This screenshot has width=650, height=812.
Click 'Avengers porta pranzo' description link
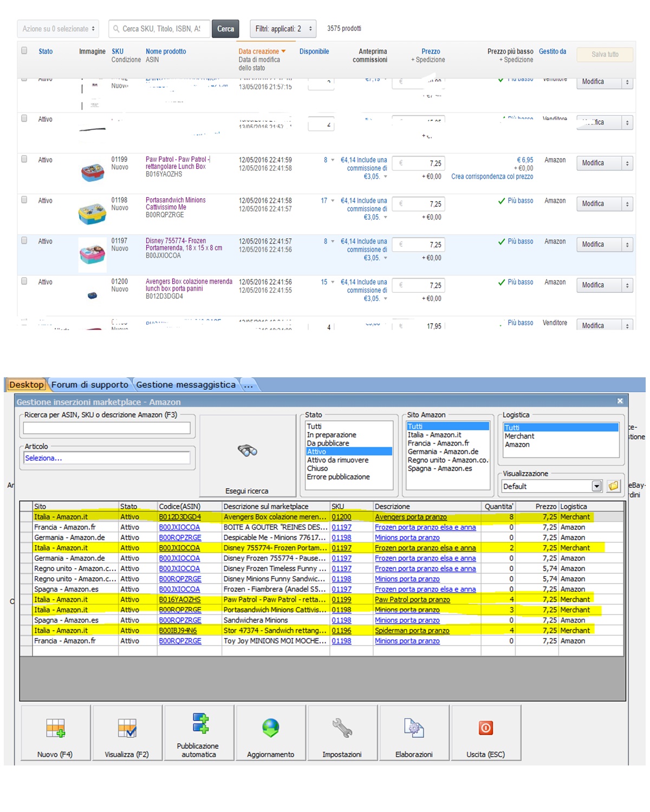point(411,517)
